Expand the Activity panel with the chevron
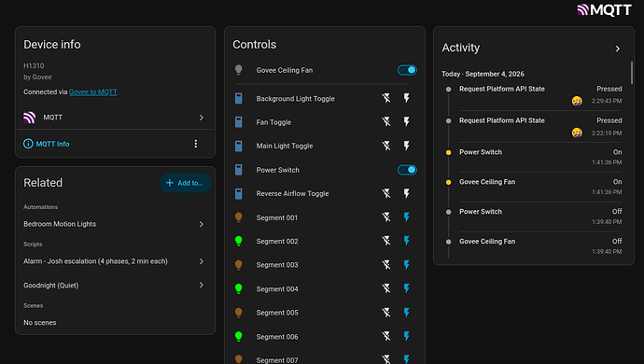644x364 pixels. pos(617,49)
